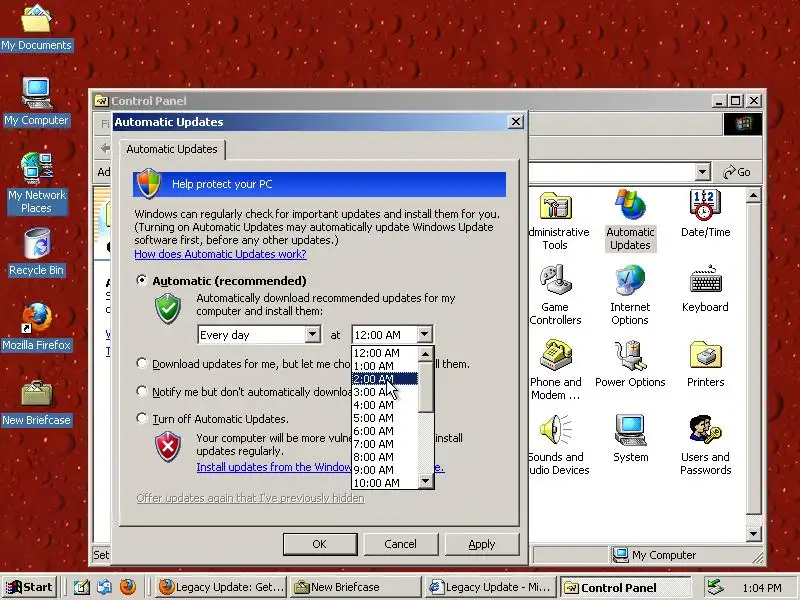Close the Automatic Updates dialog
800x600 pixels.
coord(516,121)
